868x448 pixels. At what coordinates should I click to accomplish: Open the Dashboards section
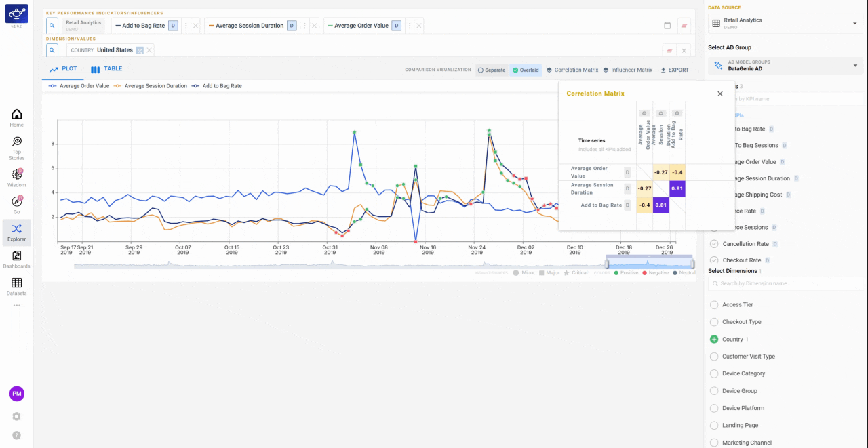point(16,260)
